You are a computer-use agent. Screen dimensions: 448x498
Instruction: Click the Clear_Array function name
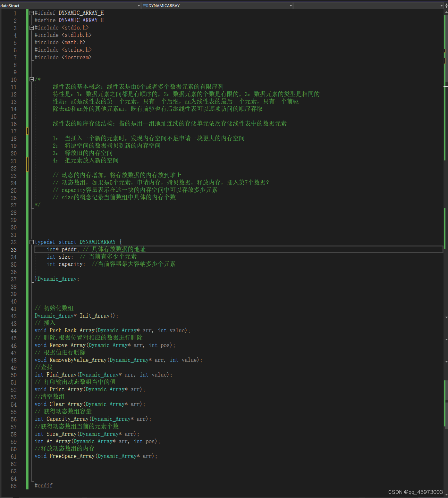[x=66, y=404]
